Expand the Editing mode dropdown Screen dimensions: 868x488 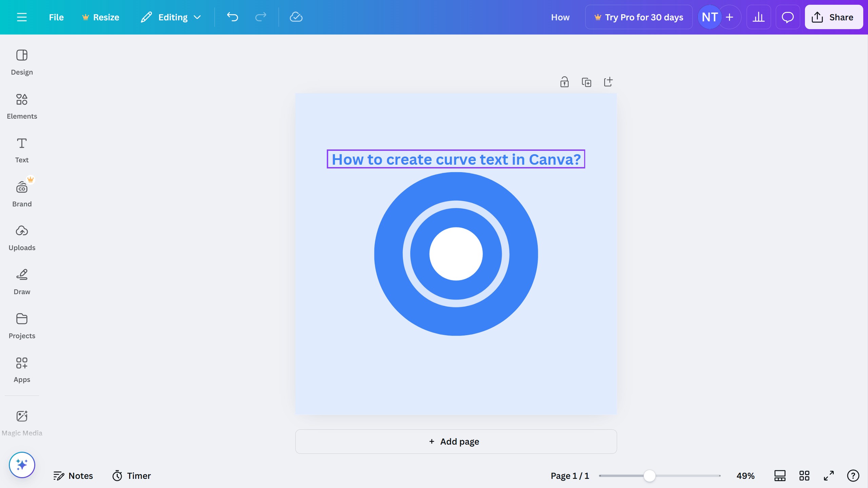(171, 17)
